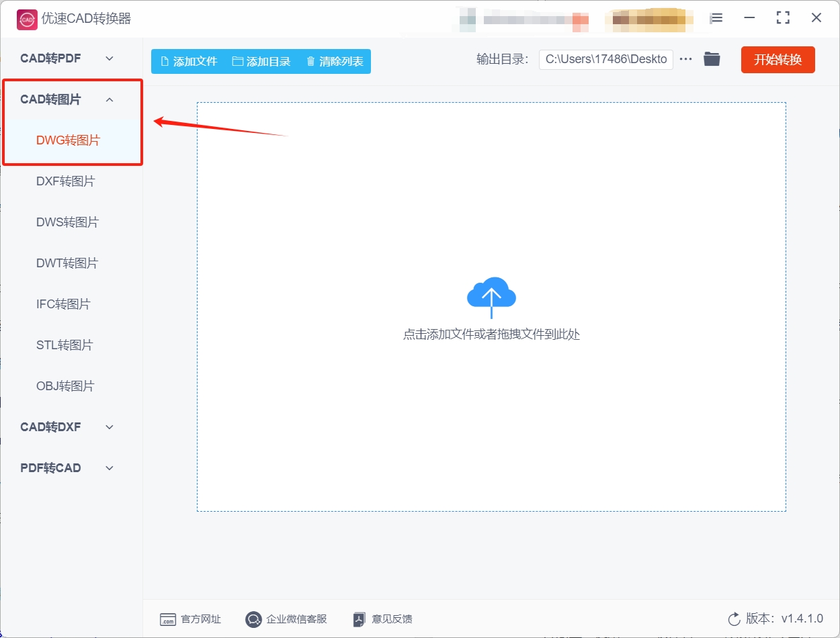Click the app logo in the title bar
Screen dimensions: 840x638
coord(26,19)
